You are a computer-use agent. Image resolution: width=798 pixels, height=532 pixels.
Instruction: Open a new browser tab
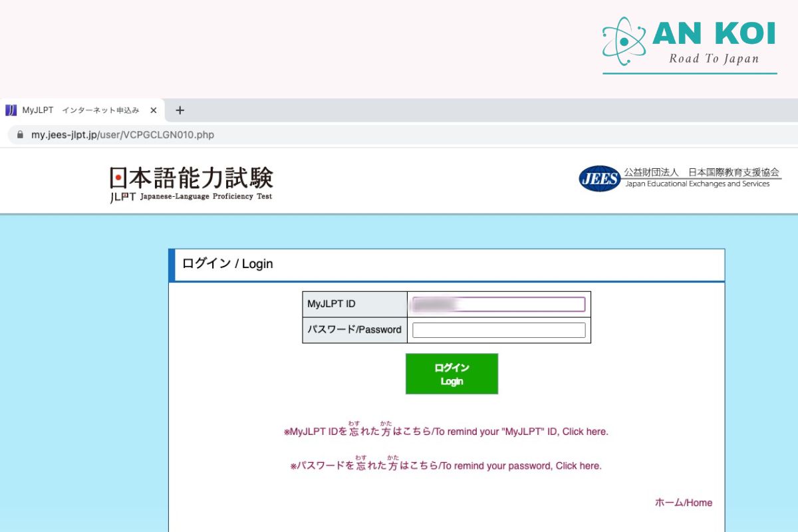pyautogui.click(x=180, y=110)
